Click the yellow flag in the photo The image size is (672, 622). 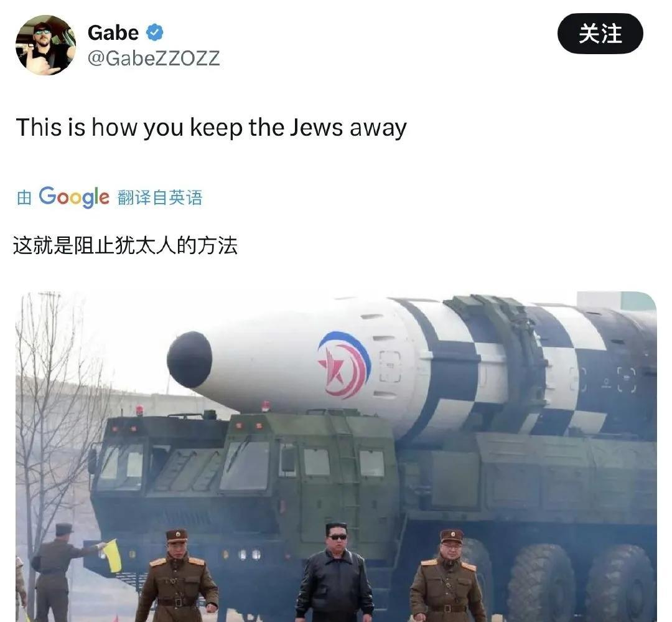(113, 555)
